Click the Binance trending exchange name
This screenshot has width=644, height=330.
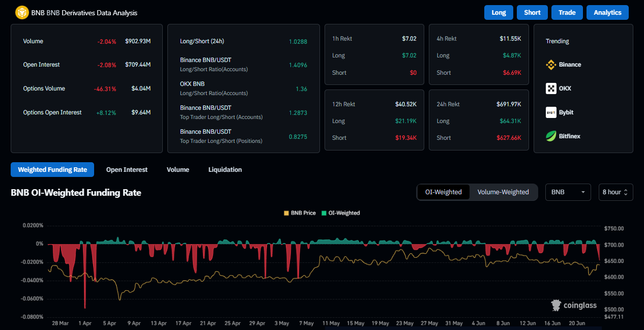click(x=570, y=65)
